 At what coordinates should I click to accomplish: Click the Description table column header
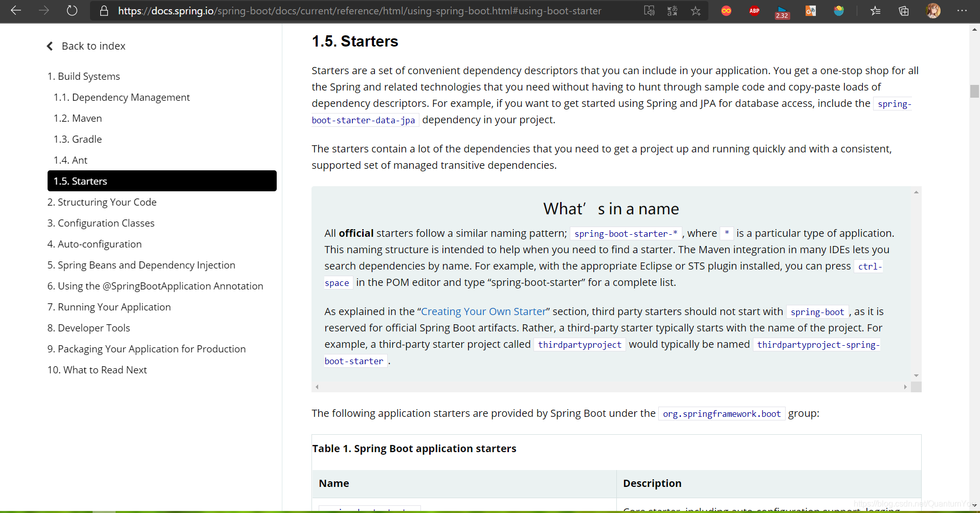(652, 483)
